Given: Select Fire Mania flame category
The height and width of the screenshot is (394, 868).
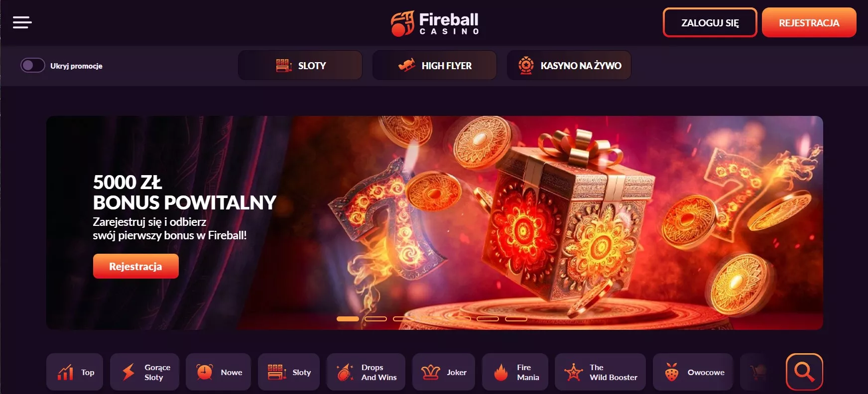Looking at the screenshot, I should click(515, 372).
